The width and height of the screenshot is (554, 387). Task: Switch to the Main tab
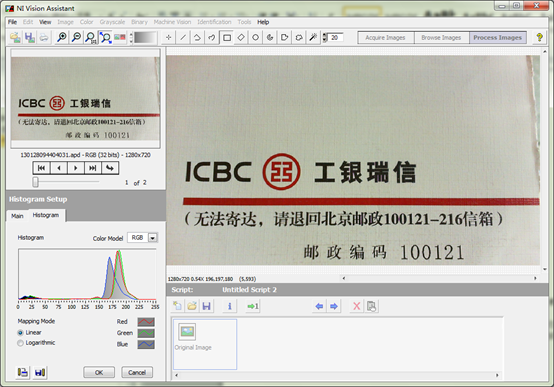(x=17, y=216)
